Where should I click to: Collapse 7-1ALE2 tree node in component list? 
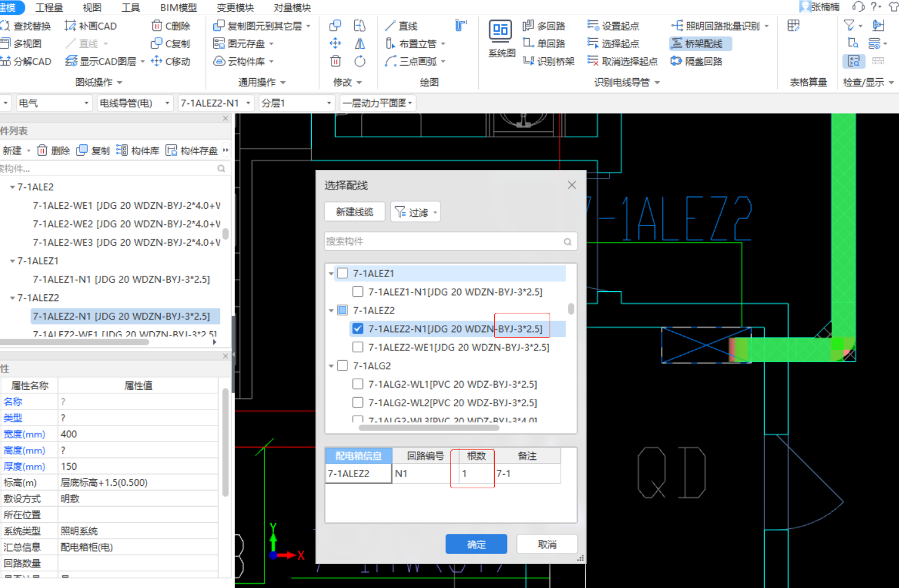point(12,187)
